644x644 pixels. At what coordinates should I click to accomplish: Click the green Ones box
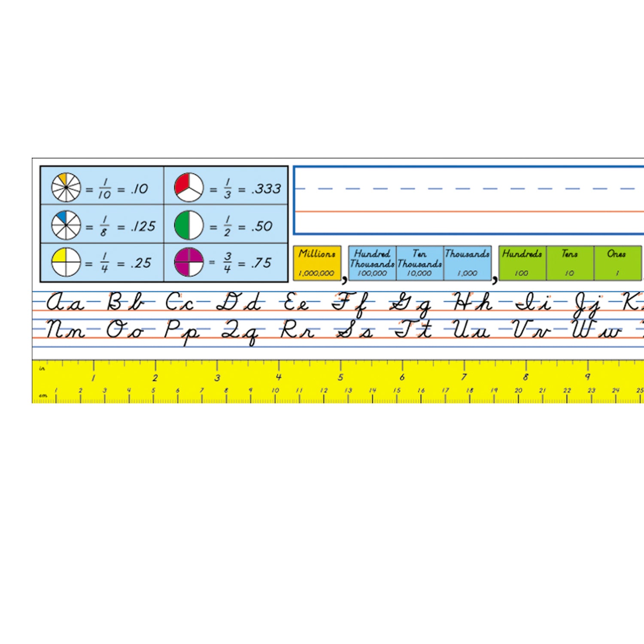(617, 263)
